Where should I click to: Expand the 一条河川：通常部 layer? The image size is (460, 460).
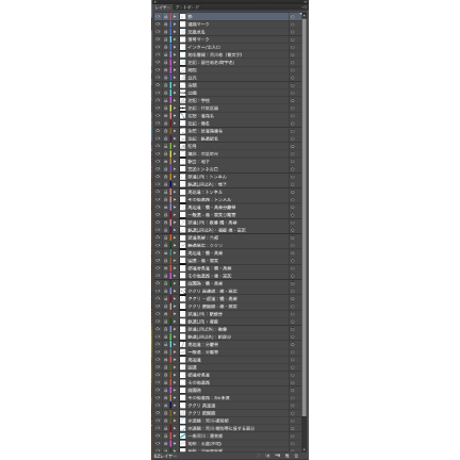coord(175,436)
